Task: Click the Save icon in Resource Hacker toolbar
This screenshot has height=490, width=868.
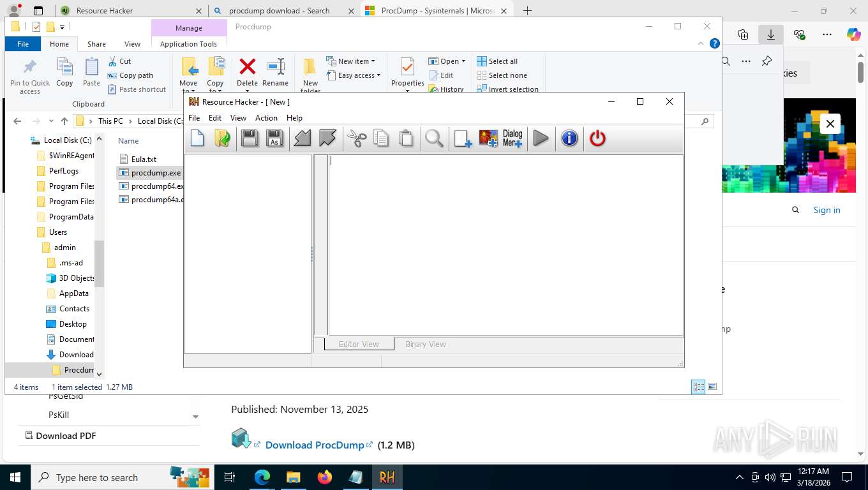Action: tap(250, 138)
